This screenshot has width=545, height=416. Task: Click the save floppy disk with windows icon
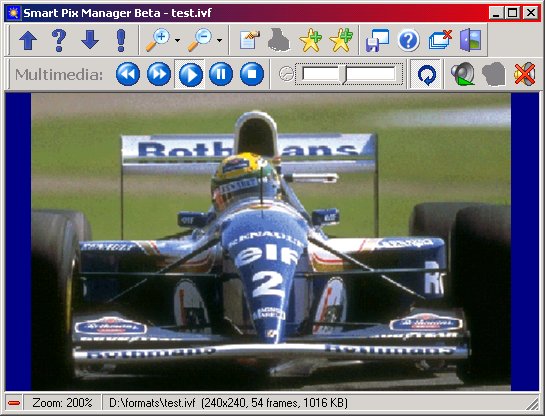377,40
